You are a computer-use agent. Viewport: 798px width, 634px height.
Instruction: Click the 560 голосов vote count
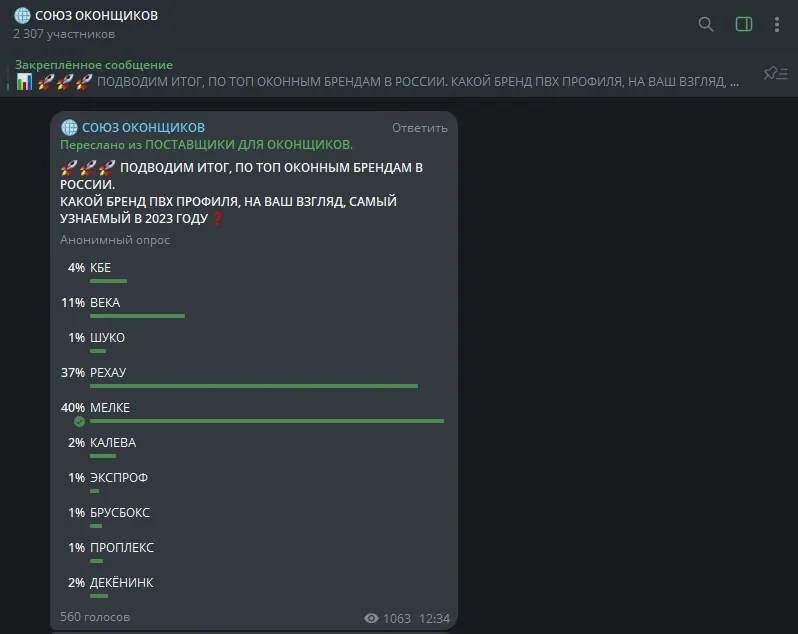(x=95, y=617)
